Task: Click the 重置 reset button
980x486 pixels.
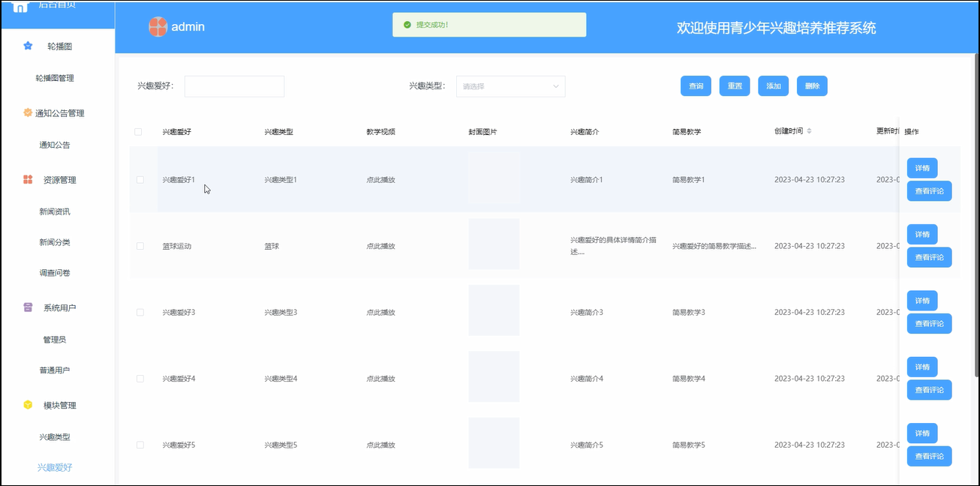Action: click(735, 86)
